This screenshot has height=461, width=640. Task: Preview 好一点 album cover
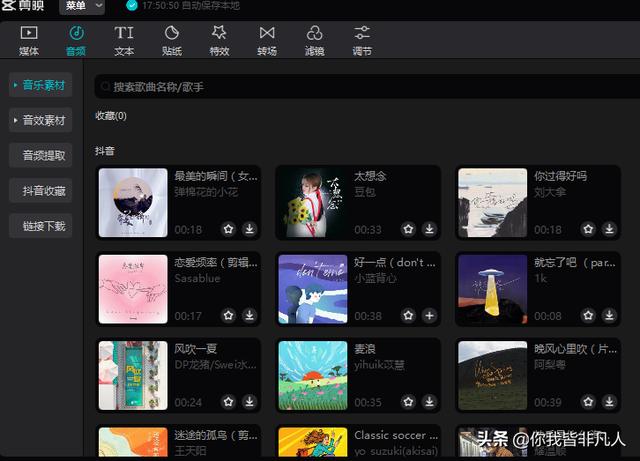[313, 289]
